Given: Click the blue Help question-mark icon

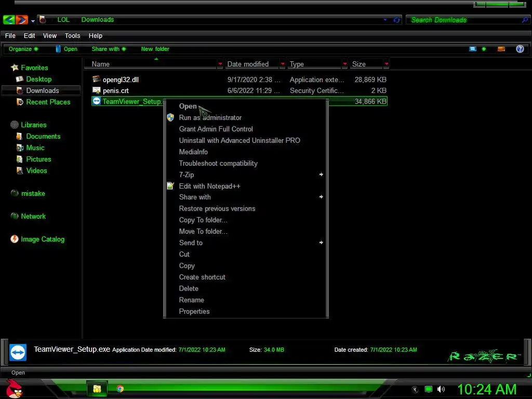Looking at the screenshot, I should 520,49.
